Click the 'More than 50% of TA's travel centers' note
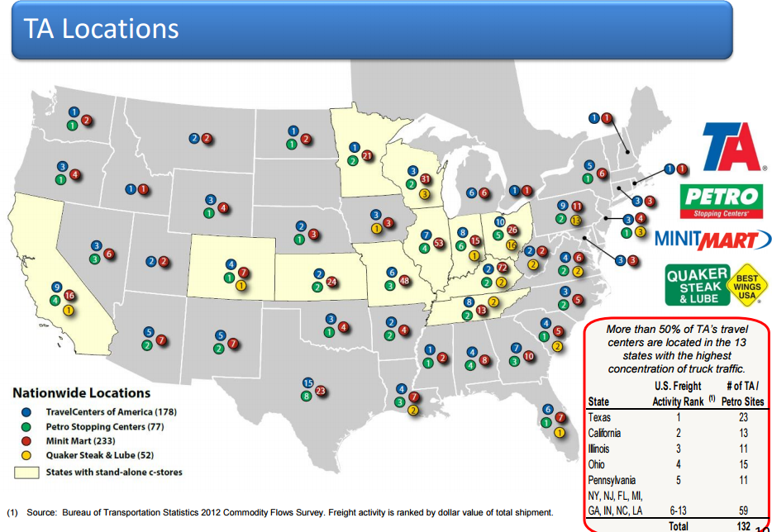The image size is (772, 532). pyautogui.click(x=677, y=349)
